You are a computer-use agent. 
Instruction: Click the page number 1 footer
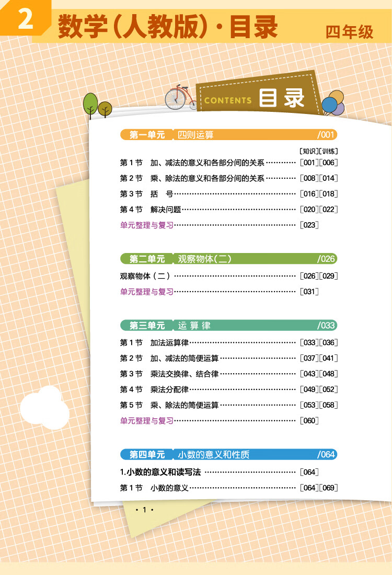(144, 510)
